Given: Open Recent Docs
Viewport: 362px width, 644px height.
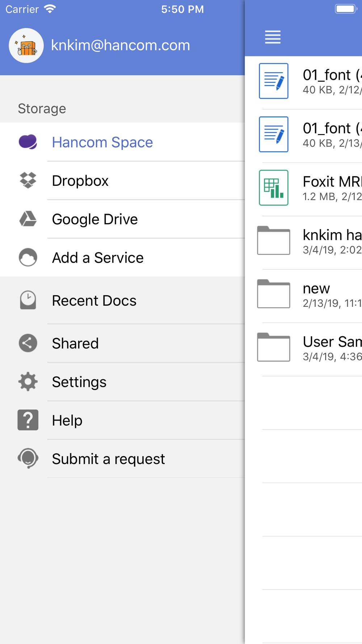Looking at the screenshot, I should pyautogui.click(x=122, y=300).
